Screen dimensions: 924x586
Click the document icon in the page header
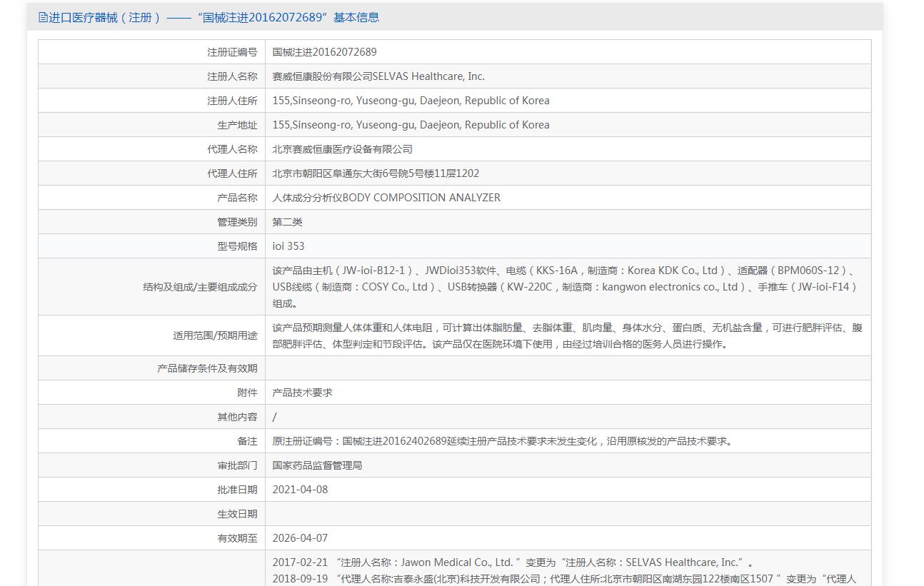(x=43, y=18)
